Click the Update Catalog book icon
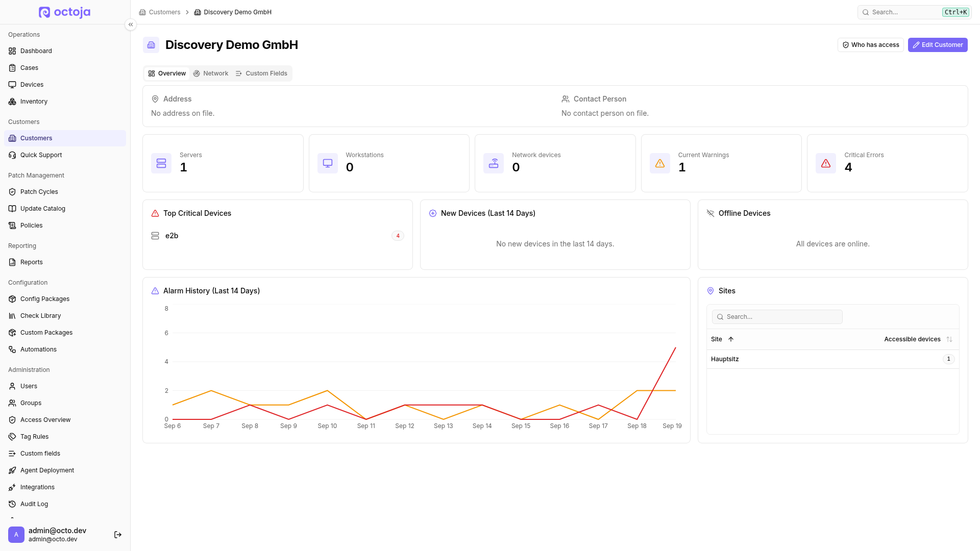The height and width of the screenshot is (551, 980). 12,209
